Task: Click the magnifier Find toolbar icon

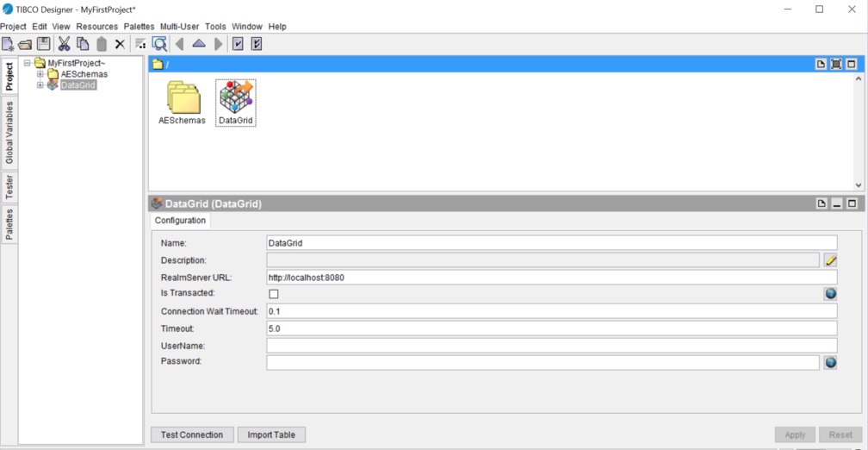Action: [159, 44]
